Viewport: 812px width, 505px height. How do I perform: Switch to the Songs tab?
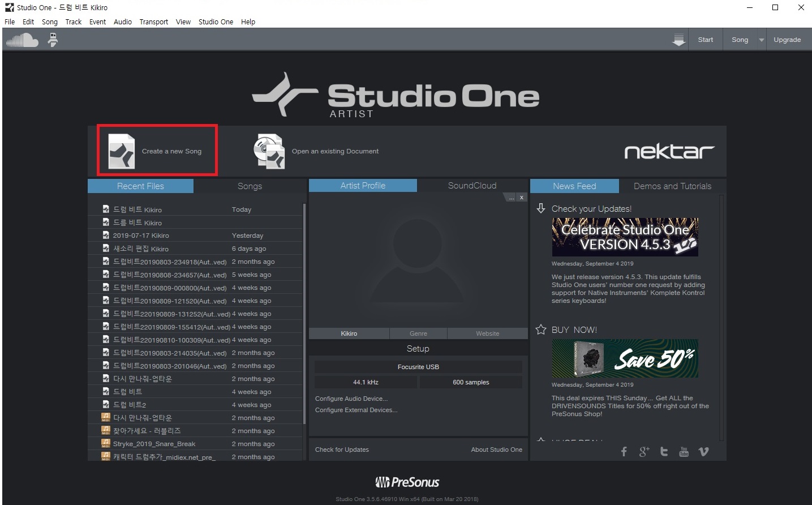250,186
